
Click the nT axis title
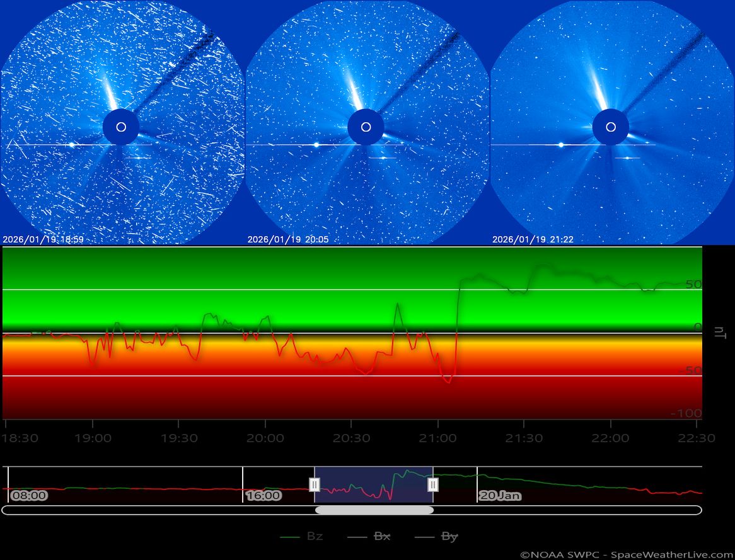720,333
